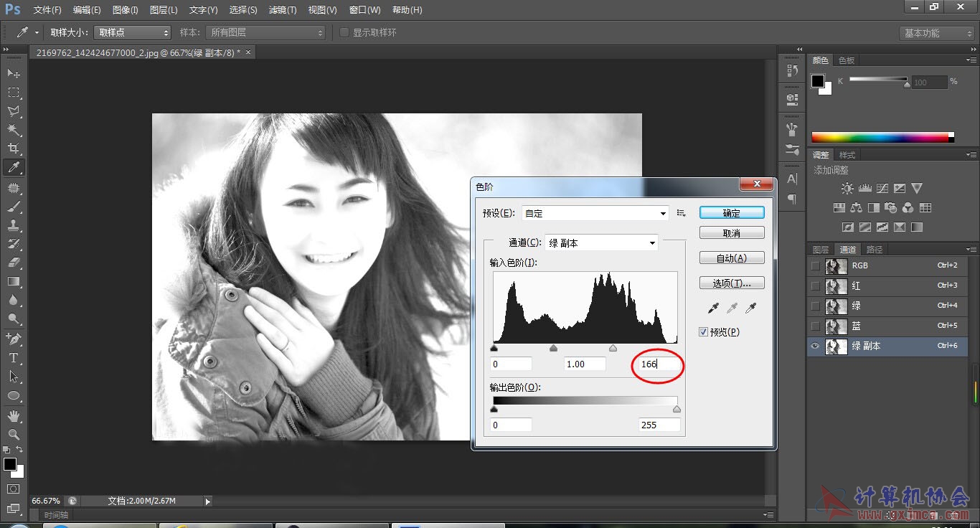The image size is (980, 528).
Task: Select the Horizontal Type tool
Action: click(x=14, y=357)
